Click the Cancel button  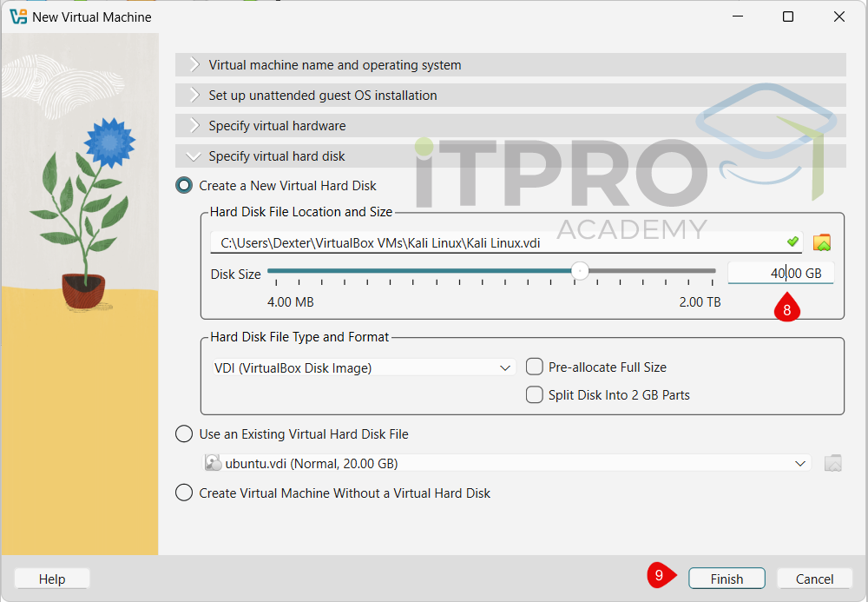click(814, 579)
